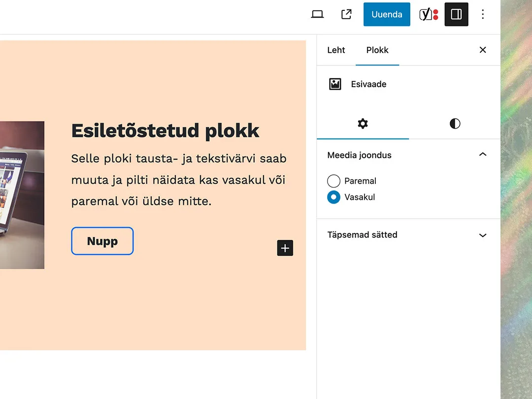Click the Esiletõstetud plokk heading

point(165,131)
